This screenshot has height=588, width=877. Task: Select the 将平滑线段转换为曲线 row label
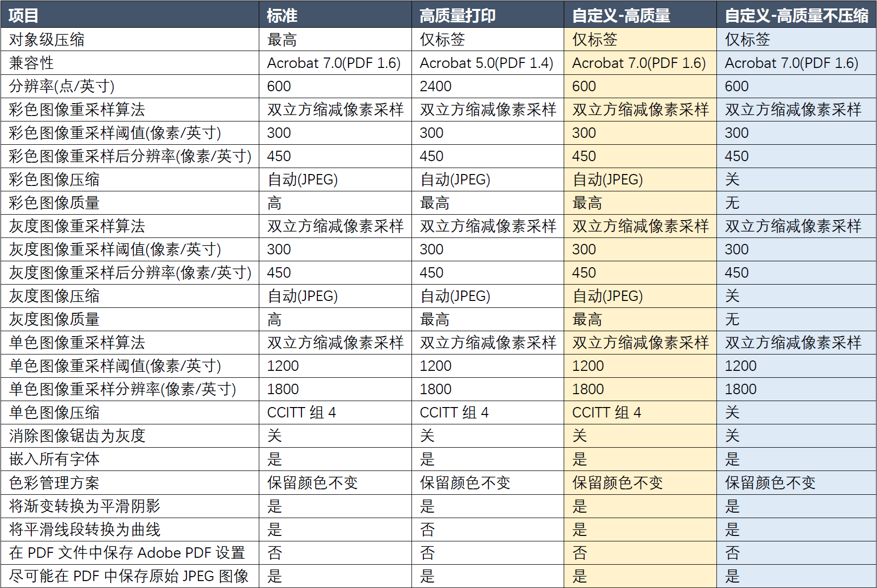[x=85, y=529]
